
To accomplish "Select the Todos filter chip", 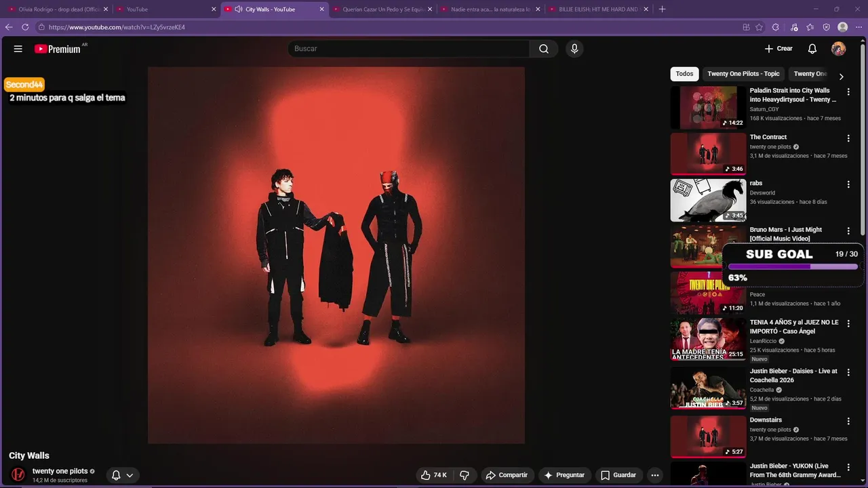I will 684,74.
